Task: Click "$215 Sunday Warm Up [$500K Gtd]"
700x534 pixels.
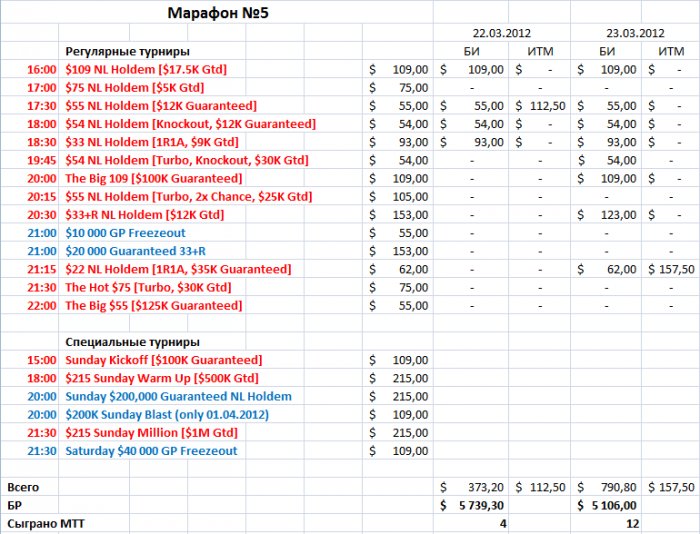Action: [162, 378]
